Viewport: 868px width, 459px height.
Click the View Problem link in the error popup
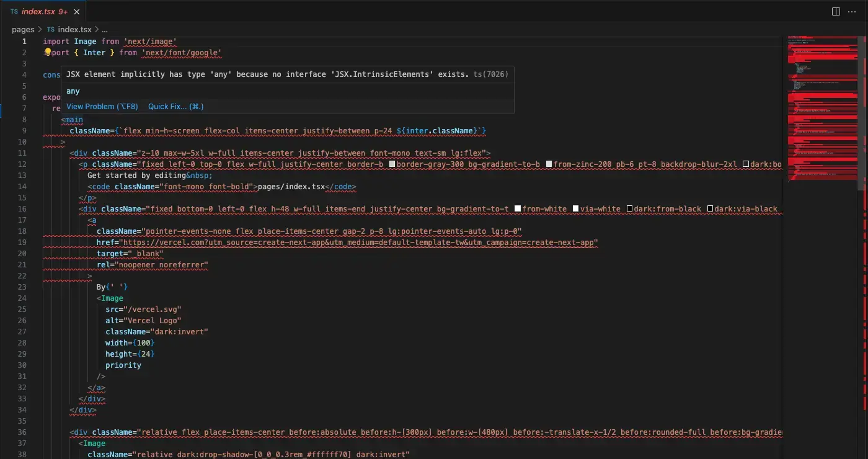(x=101, y=106)
